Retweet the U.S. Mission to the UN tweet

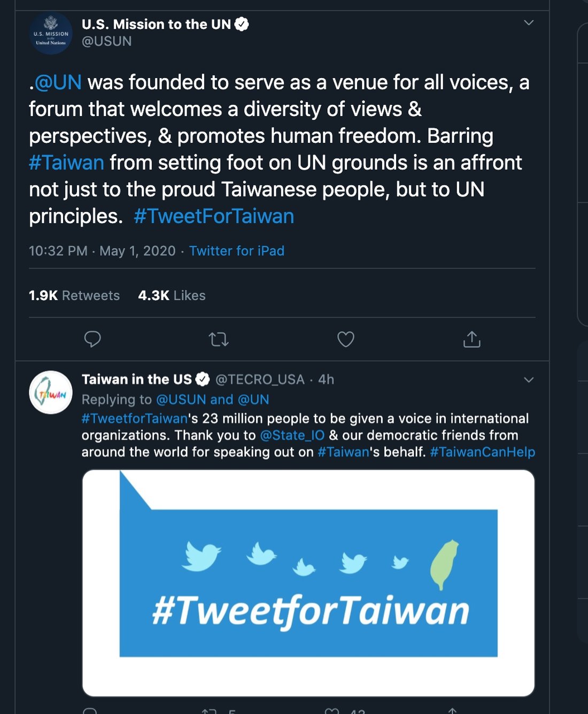219,339
